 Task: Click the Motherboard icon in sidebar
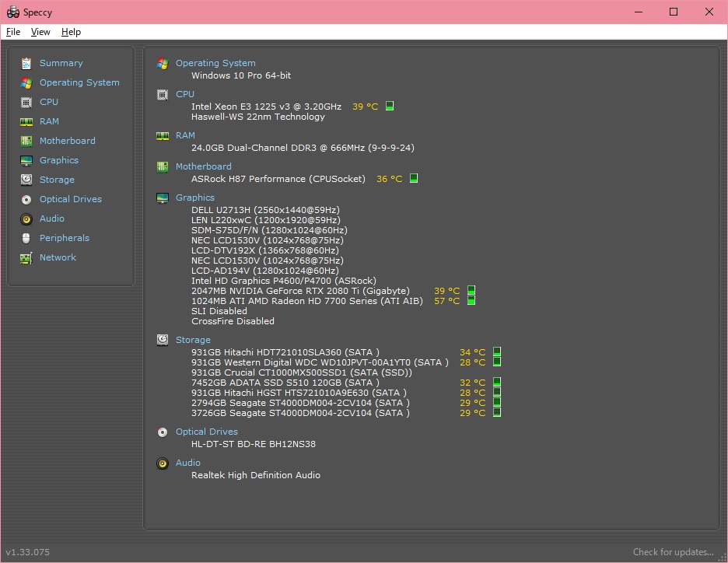[x=26, y=141]
